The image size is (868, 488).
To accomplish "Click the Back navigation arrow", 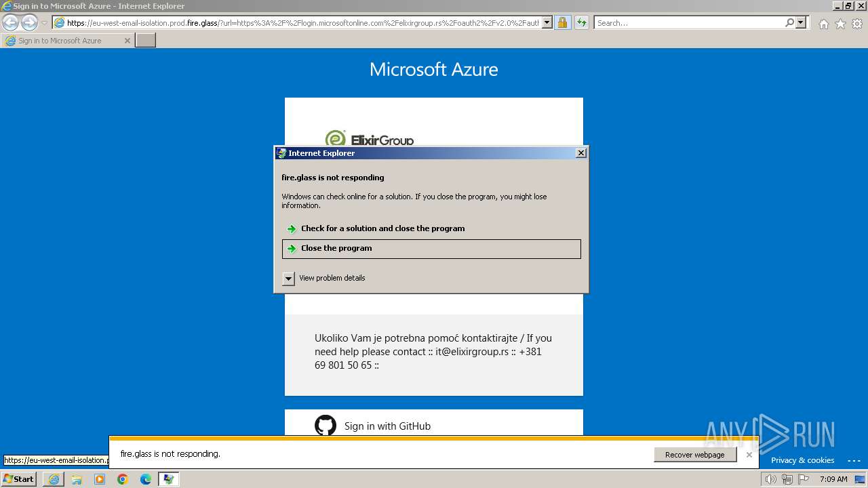I will (11, 22).
